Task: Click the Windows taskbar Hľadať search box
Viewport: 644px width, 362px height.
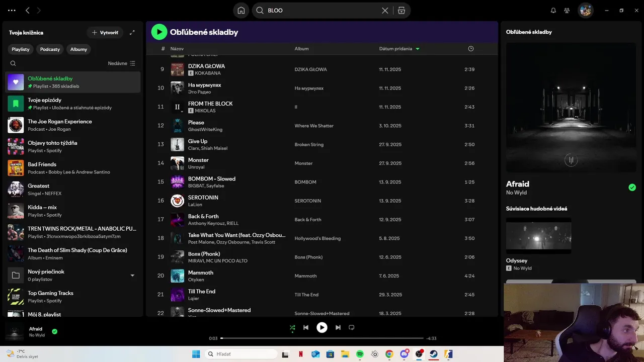Action: tap(240, 354)
